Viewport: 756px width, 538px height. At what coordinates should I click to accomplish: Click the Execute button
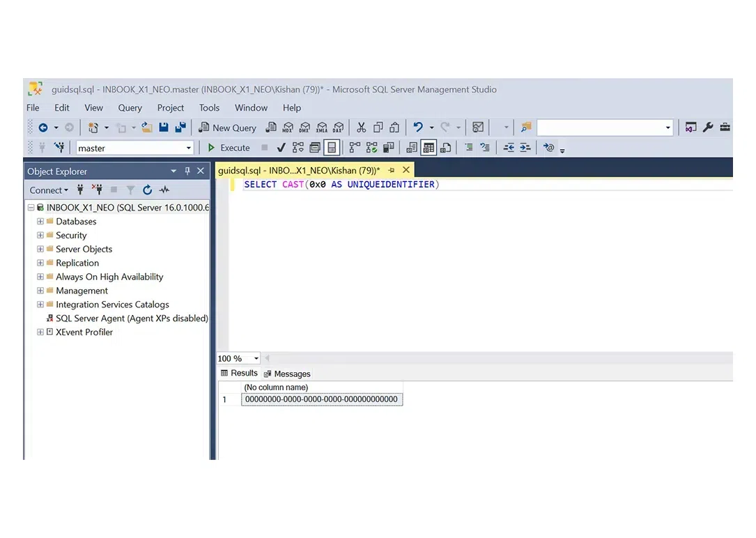[229, 148]
